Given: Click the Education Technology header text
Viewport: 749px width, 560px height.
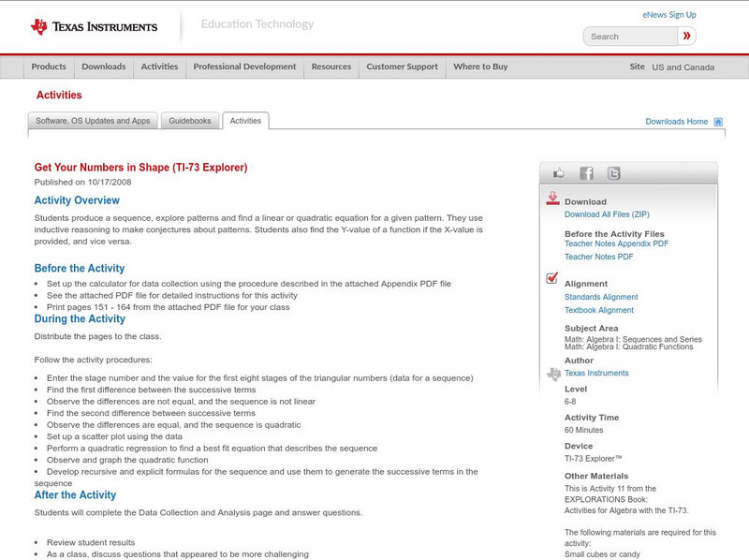Looking at the screenshot, I should tap(257, 24).
